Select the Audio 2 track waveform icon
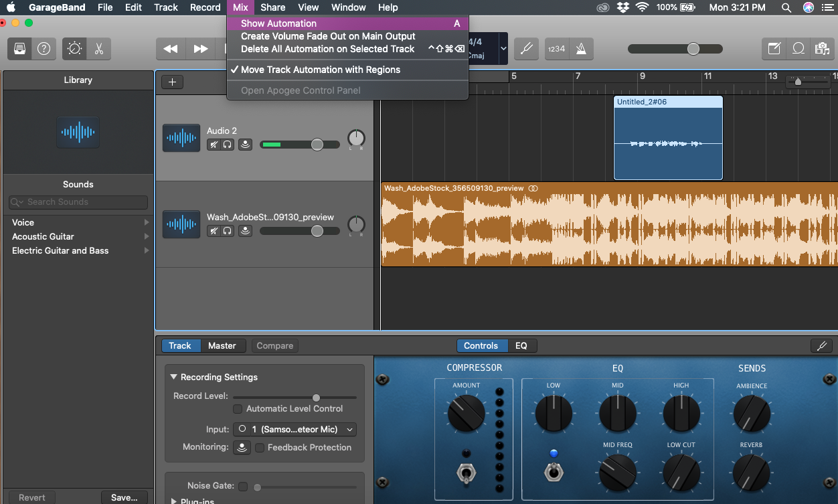This screenshot has width=838, height=504. coord(181,138)
